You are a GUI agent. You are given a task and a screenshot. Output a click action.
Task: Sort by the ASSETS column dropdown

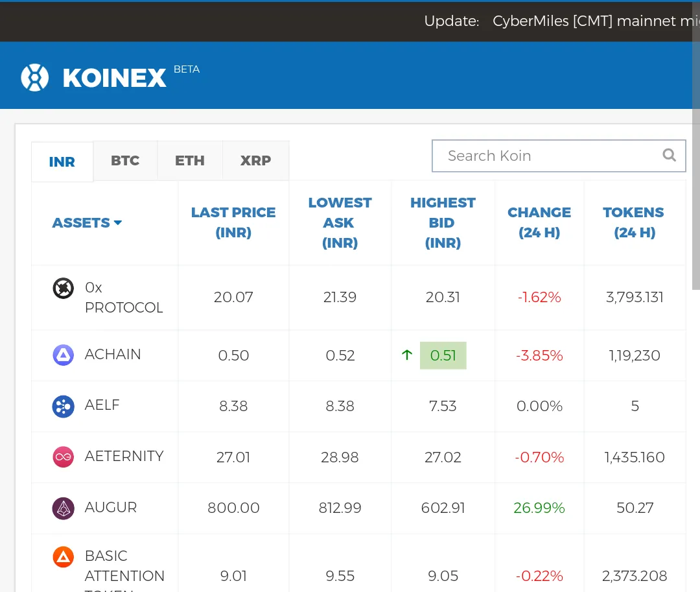[87, 222]
